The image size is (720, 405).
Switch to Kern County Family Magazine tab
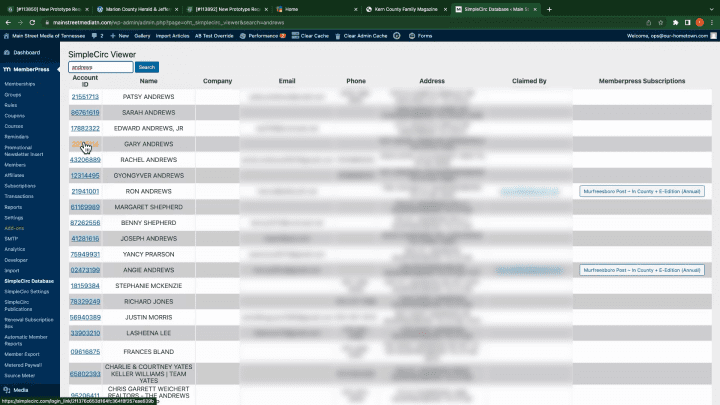coord(406,9)
